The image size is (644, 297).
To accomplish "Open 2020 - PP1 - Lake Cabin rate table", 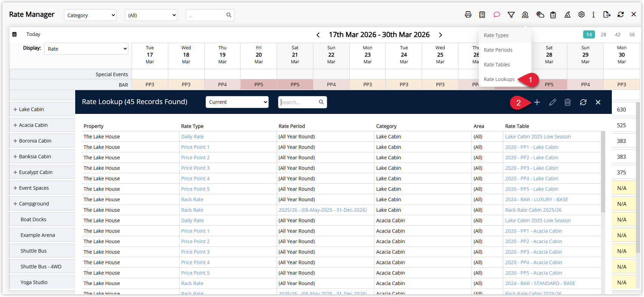I will point(532,147).
